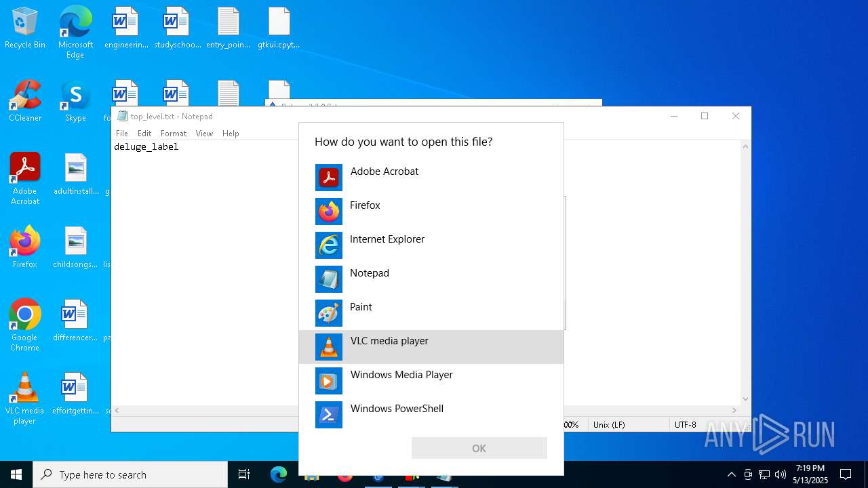The image size is (868, 488).
Task: Click the Meet Now tray icon
Action: [748, 474]
